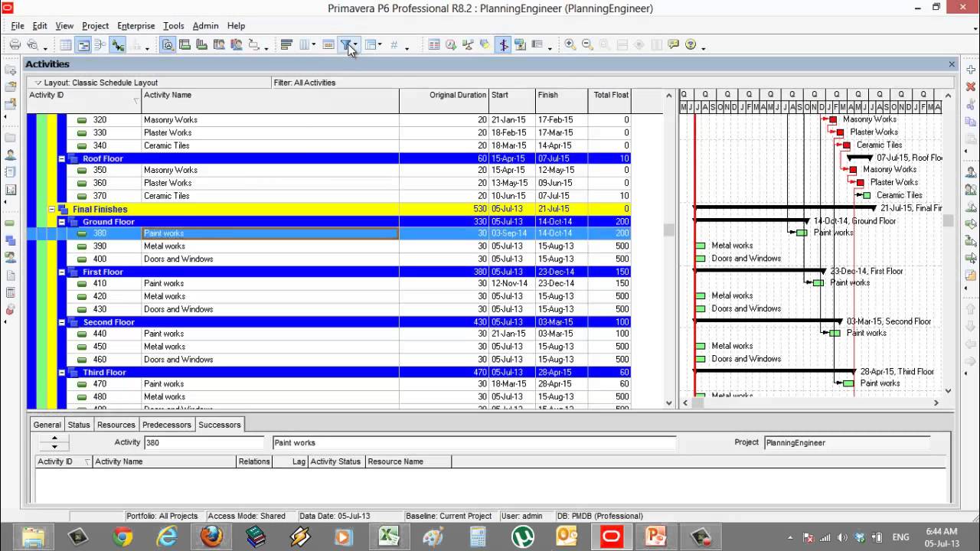The image size is (980, 551).
Task: Show the Resource Usage Profile
Action: [x=236, y=45]
